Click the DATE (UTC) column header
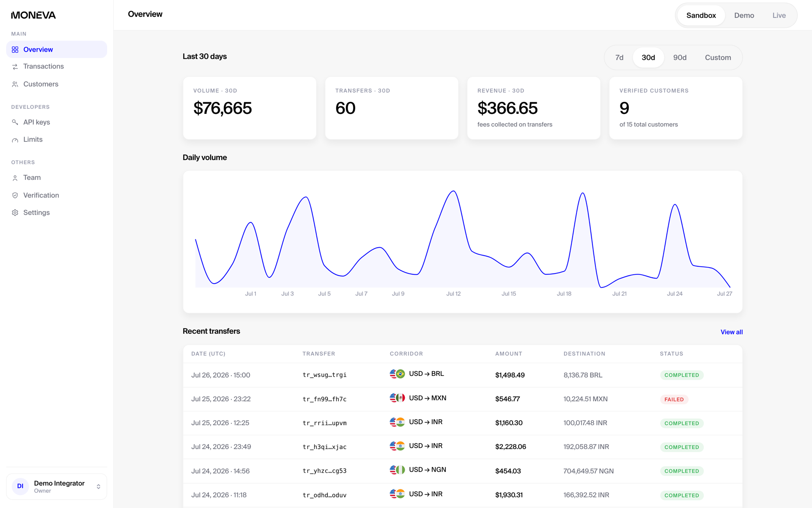 click(x=208, y=353)
